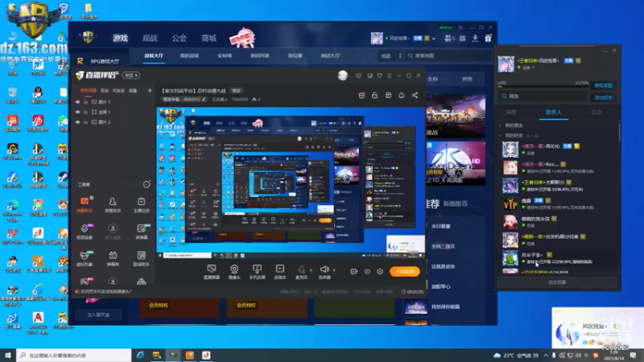Collapse the 我的好友 group
Viewport: 644px width, 362px height.
point(500,135)
